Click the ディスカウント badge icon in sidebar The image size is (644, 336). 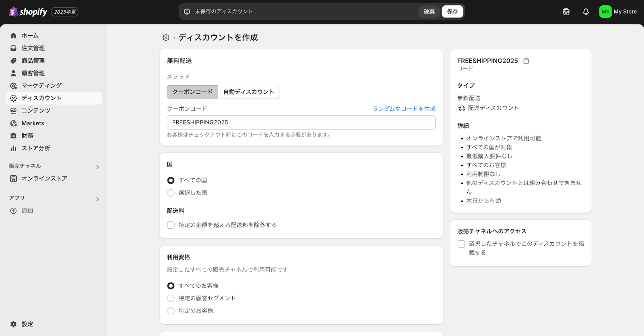click(13, 98)
